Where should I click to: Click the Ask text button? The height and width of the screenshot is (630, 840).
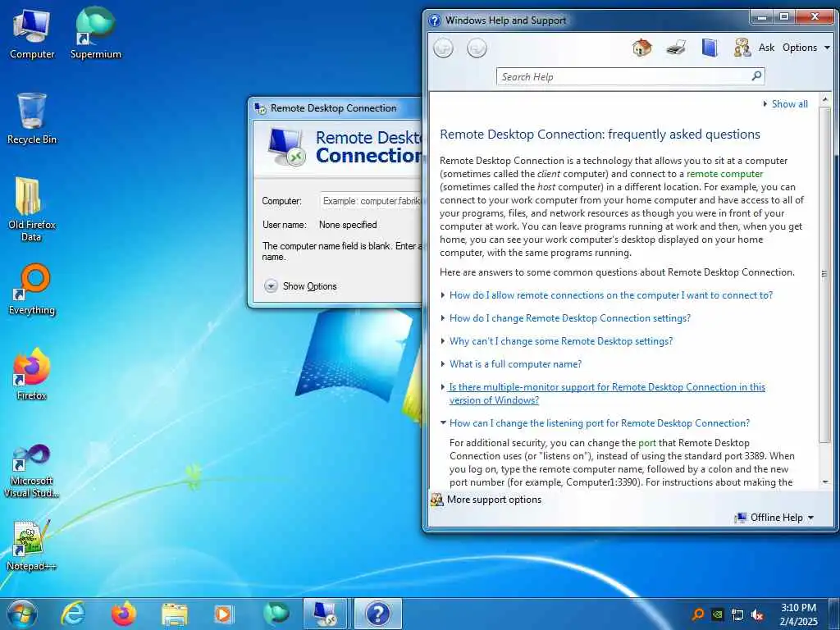[767, 48]
